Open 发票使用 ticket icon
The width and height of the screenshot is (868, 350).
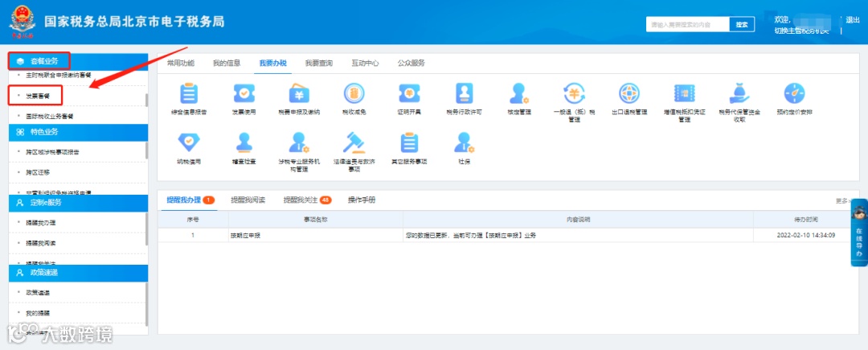tap(244, 93)
